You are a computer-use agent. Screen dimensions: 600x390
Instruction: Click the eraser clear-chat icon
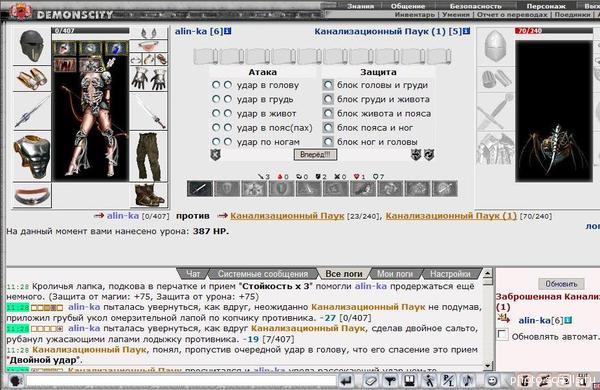[370, 381]
